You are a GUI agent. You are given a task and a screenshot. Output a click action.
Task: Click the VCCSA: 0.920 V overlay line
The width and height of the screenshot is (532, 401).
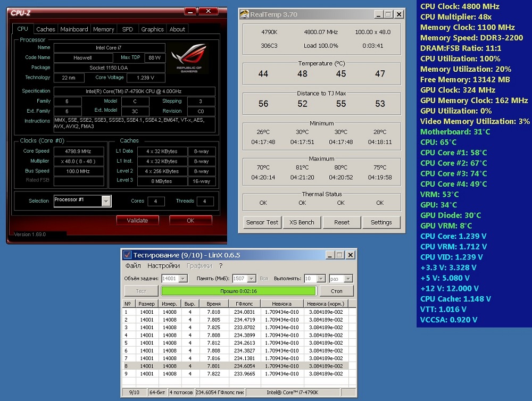(x=448, y=320)
